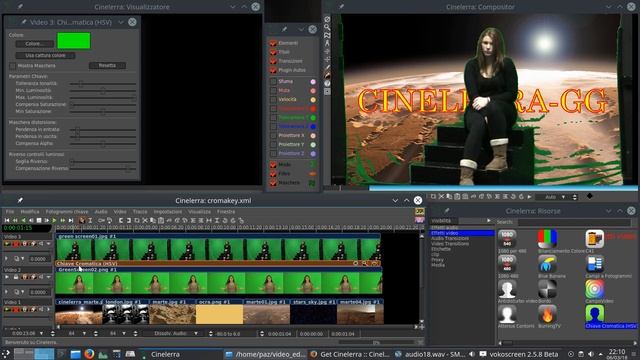
Task: Toggle arm record on Video 3 track
Action: [x=16, y=244]
